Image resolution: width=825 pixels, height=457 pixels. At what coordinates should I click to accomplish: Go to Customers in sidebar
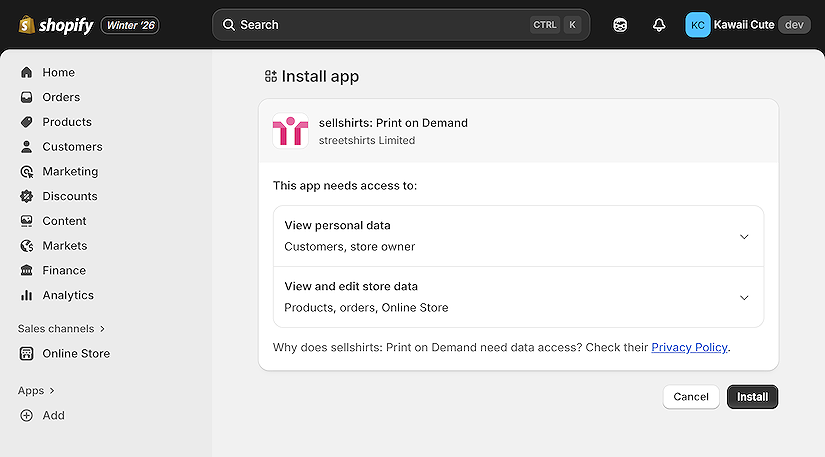(x=72, y=147)
